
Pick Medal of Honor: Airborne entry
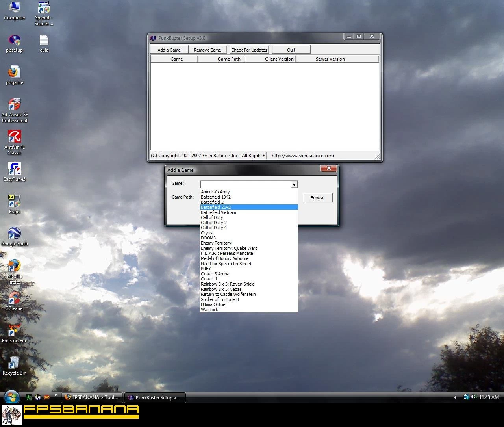click(249, 258)
